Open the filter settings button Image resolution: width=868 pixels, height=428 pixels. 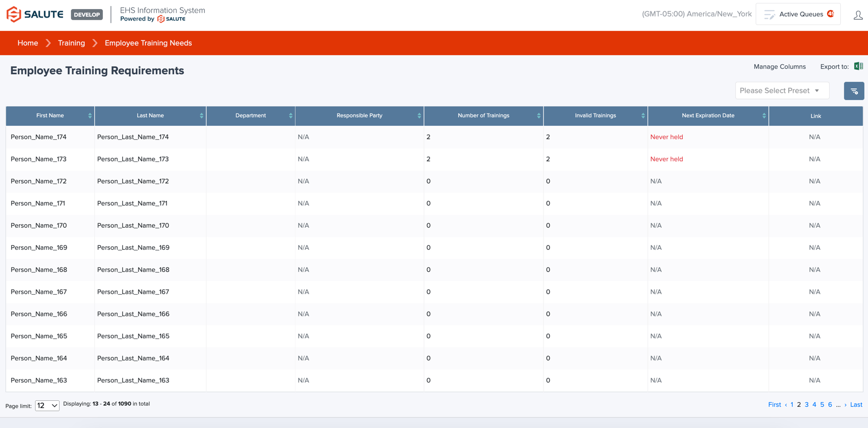tap(854, 91)
